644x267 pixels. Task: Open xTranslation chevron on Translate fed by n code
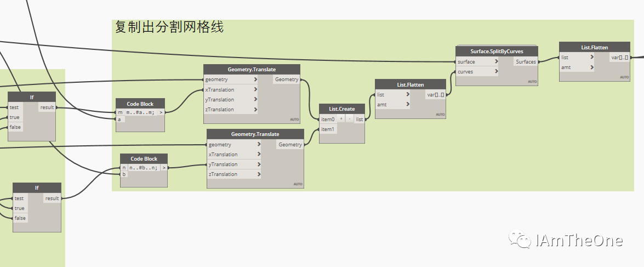259,155
